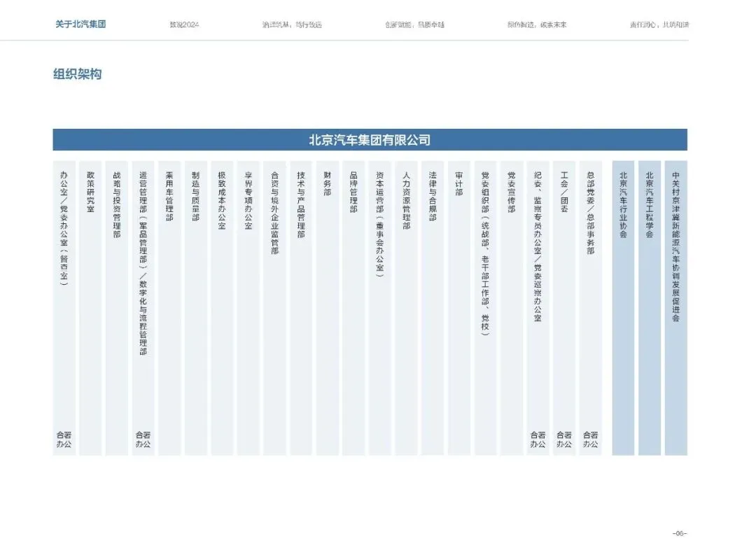Select the 乘用车管理部 column
This screenshot has height=557, width=756.
tap(169, 308)
